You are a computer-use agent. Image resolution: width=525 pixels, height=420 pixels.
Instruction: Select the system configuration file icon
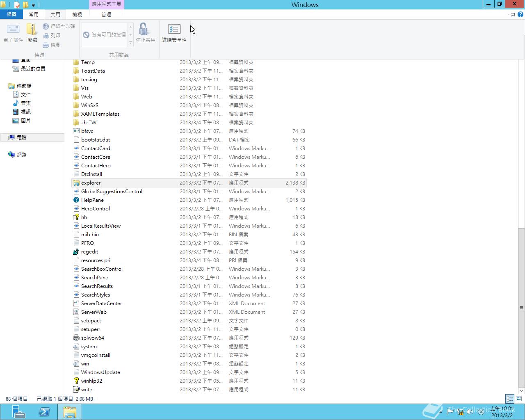(x=76, y=347)
